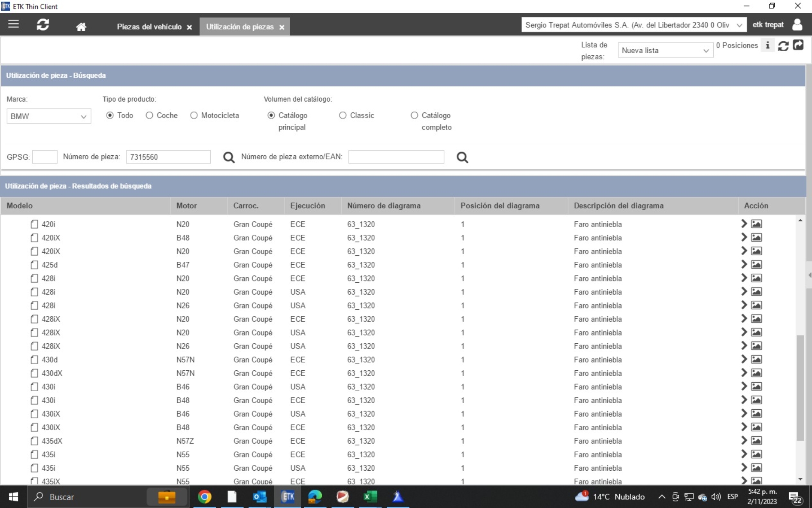Viewport: 812px width, 508px height.
Task: Open the Marca BMW dropdown
Action: pos(49,116)
